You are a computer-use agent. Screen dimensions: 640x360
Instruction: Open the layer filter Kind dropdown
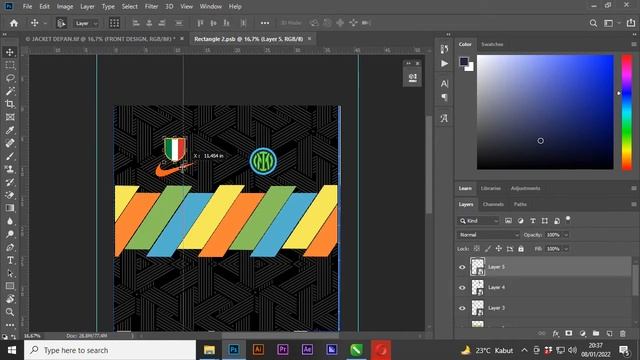478,221
